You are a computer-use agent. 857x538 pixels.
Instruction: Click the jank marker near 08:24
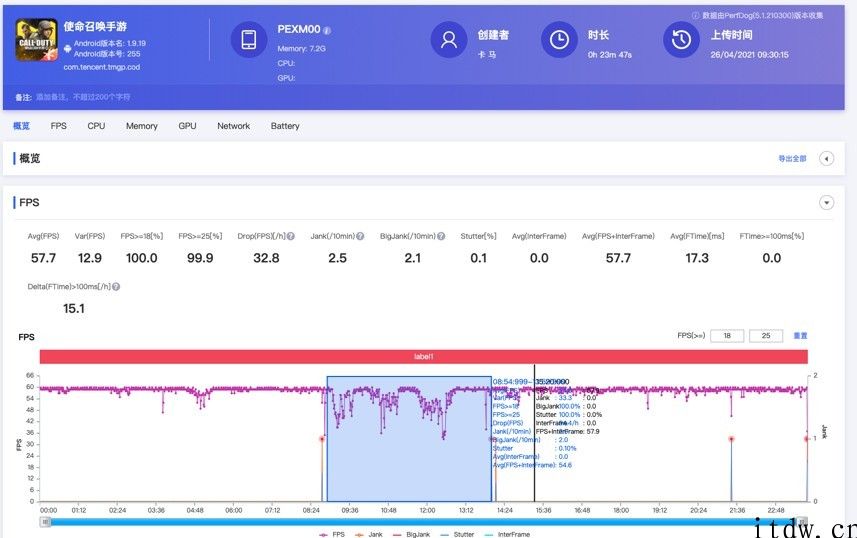tap(322, 439)
